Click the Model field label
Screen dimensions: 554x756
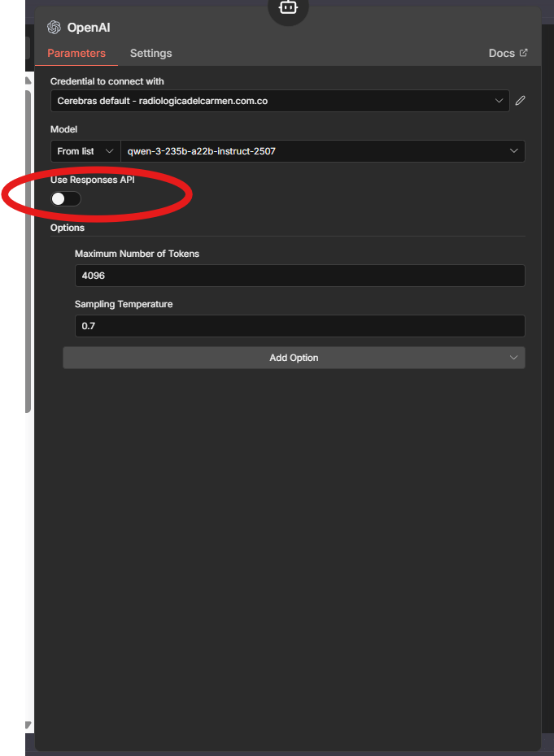[x=63, y=129]
